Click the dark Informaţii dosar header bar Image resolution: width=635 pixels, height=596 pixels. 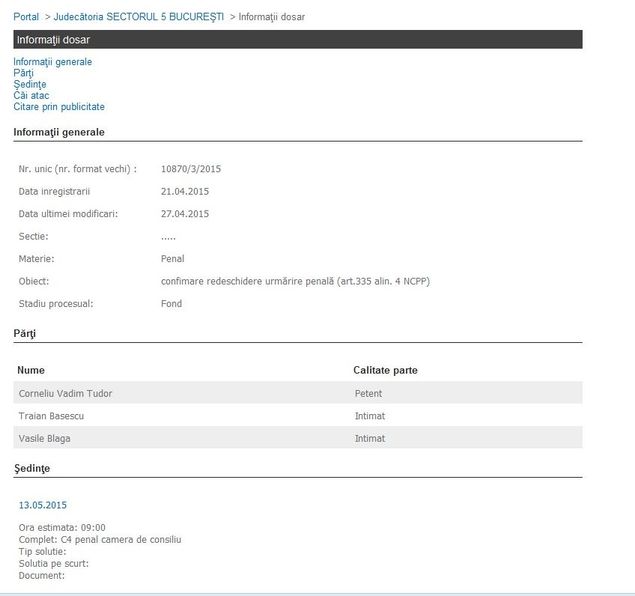(298, 39)
